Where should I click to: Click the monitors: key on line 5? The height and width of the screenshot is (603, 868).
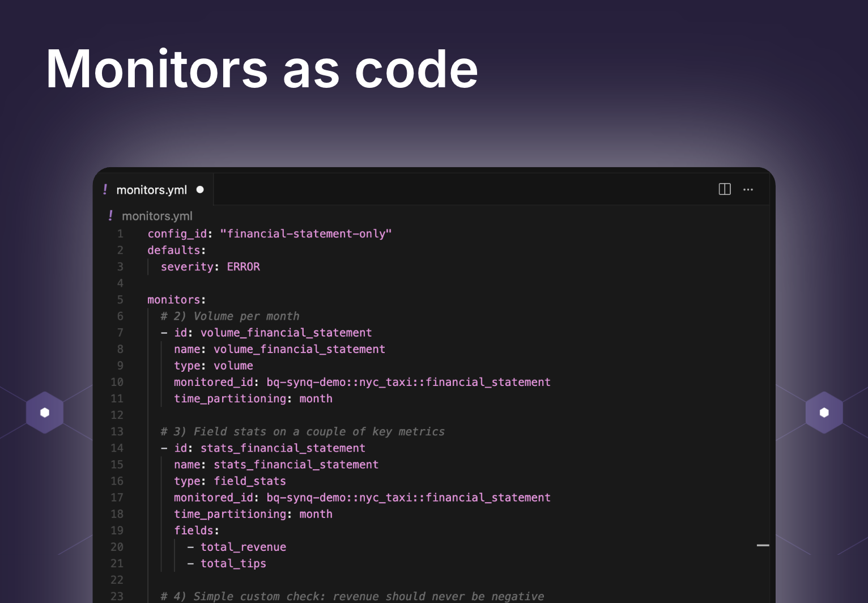(177, 299)
